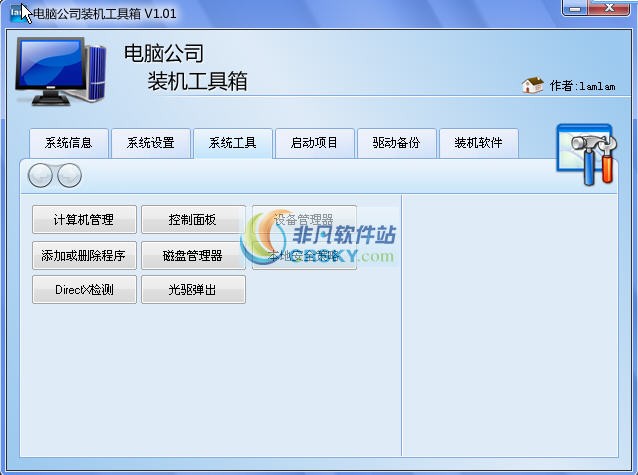
Task: Launch 设备管理器
Action: pyautogui.click(x=304, y=220)
